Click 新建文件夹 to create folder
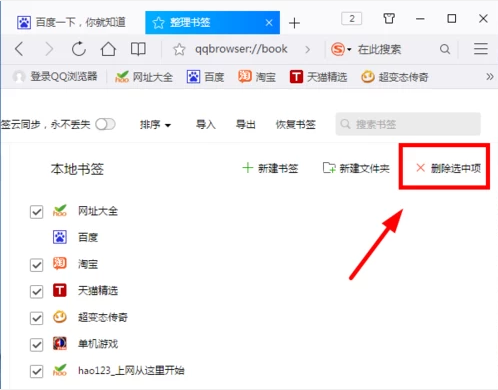 point(356,168)
